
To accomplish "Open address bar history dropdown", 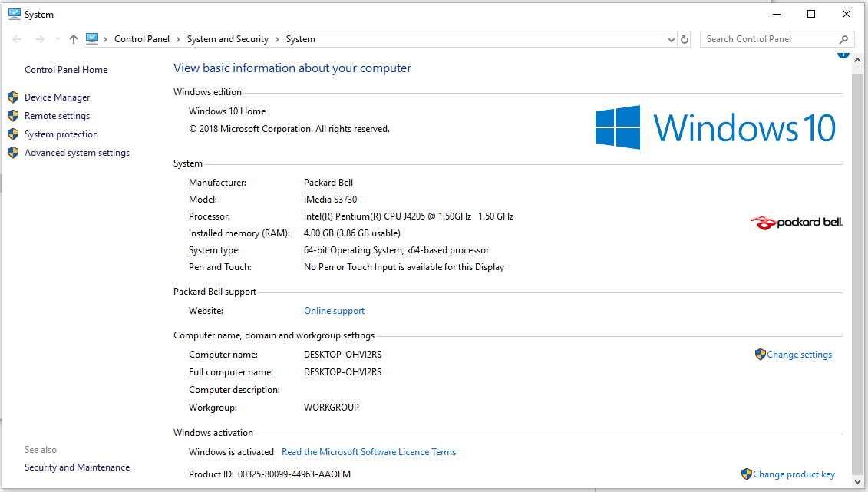I will [x=671, y=39].
